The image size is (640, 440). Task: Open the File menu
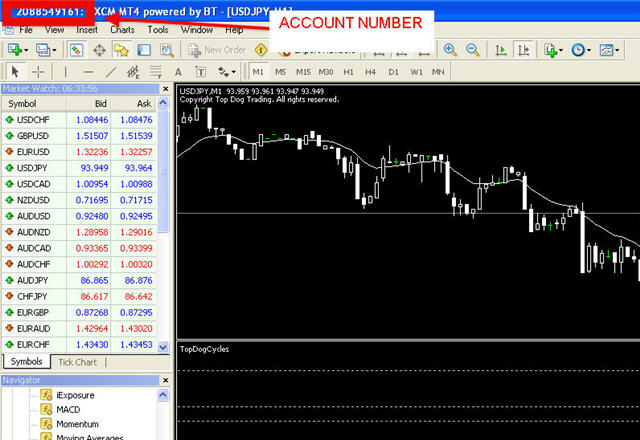[26, 30]
